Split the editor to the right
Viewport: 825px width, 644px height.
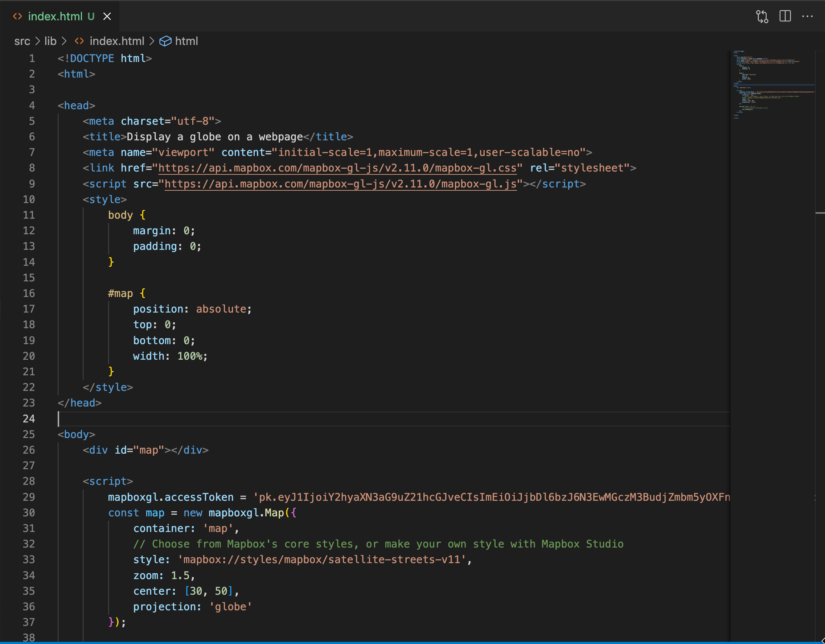tap(785, 16)
